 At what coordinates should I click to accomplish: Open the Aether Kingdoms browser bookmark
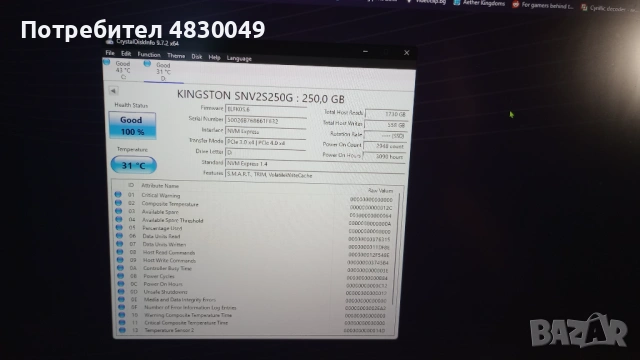pos(479,3)
